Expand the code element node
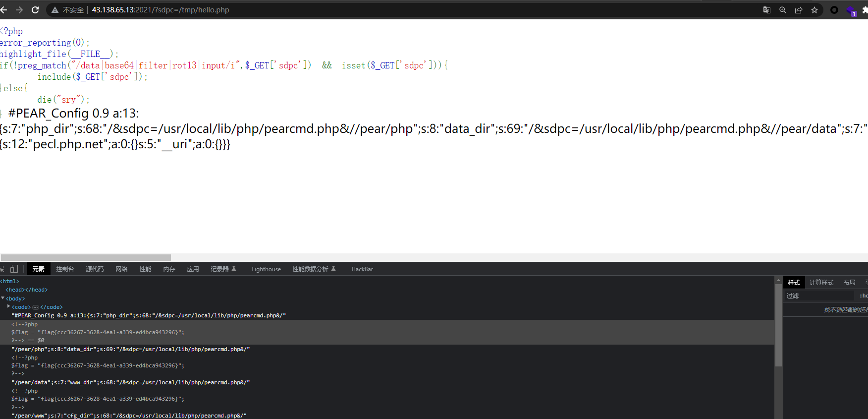 [x=8, y=306]
